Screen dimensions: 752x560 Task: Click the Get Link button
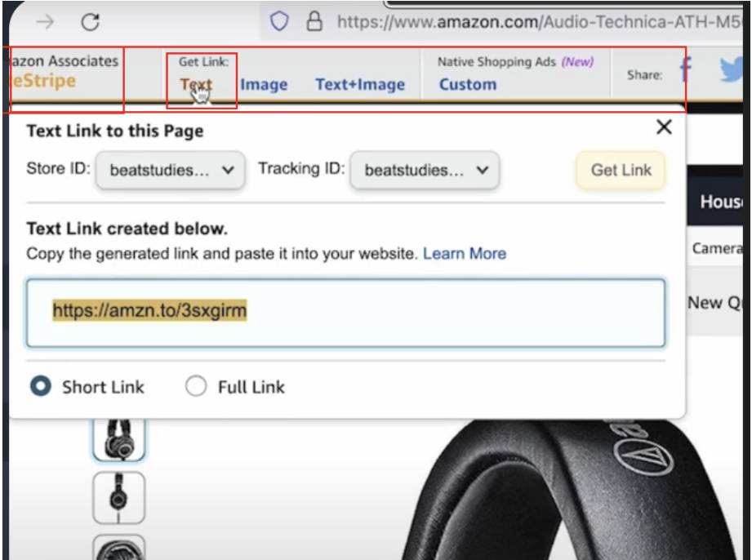(x=621, y=170)
